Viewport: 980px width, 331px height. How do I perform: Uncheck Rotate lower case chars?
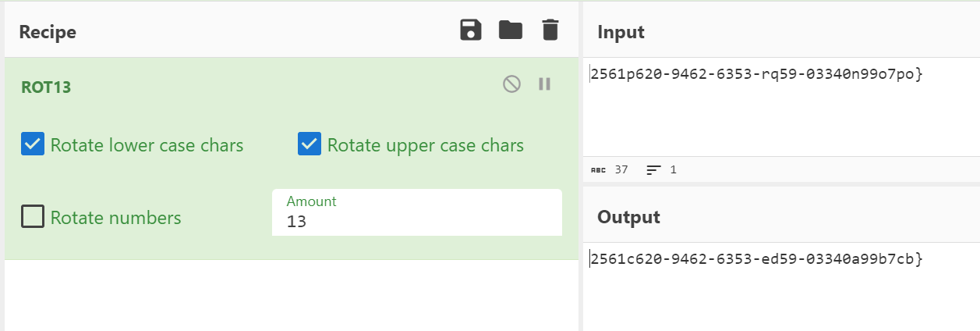(33, 144)
